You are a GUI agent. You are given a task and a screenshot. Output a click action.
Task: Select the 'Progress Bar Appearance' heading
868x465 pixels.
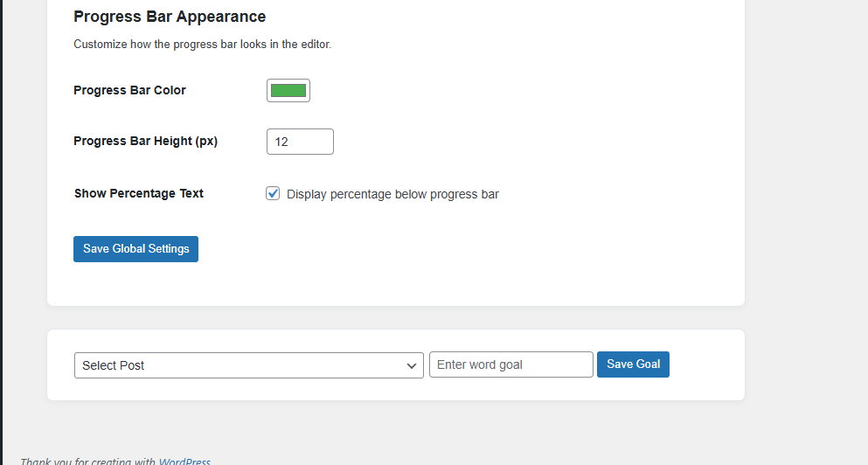click(170, 17)
